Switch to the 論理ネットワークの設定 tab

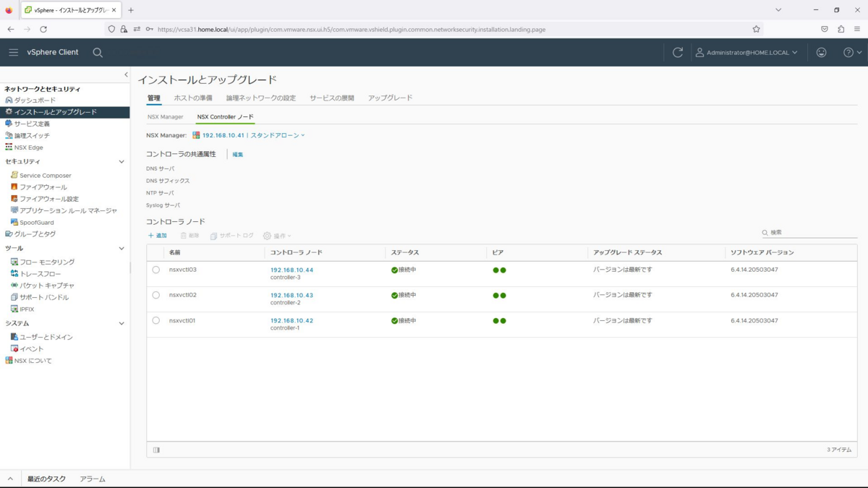pos(261,98)
